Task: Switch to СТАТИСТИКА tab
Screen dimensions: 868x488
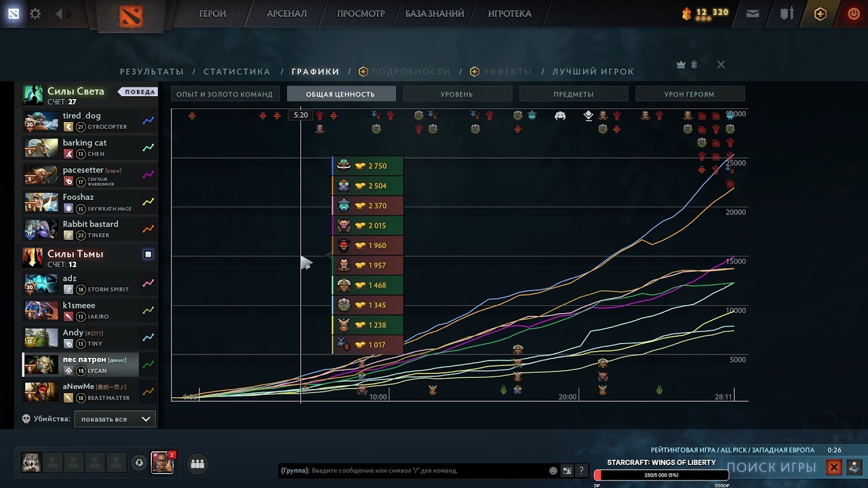Action: point(237,71)
